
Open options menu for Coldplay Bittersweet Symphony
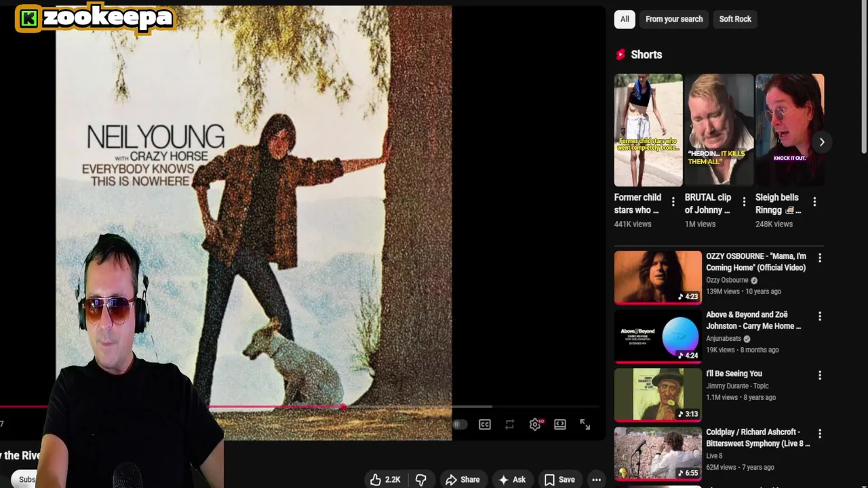pos(819,434)
